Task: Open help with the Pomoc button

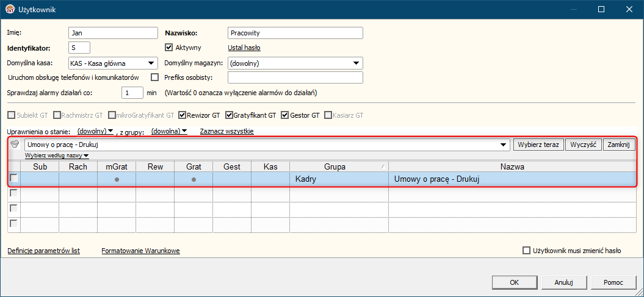Action: (x=613, y=282)
